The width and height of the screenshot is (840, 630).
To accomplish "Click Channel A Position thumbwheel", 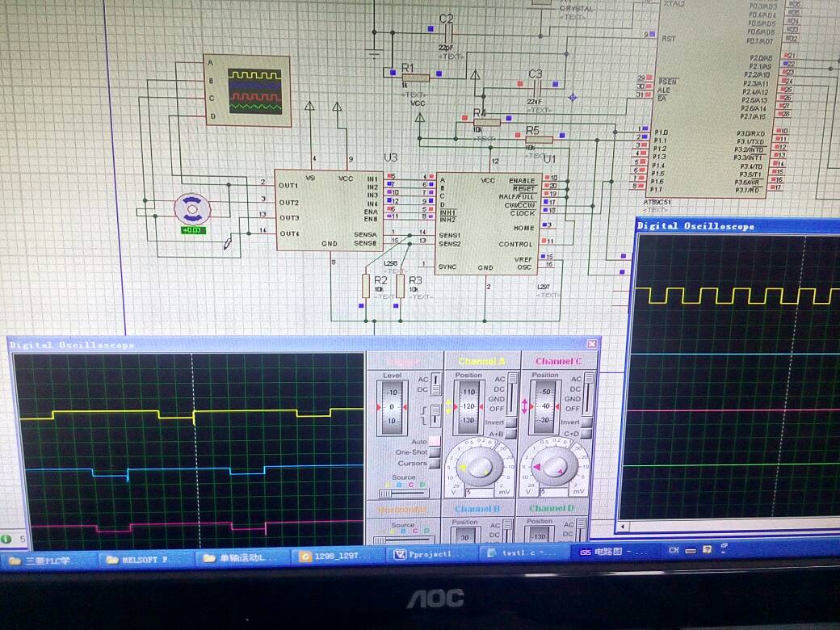I will click(468, 407).
